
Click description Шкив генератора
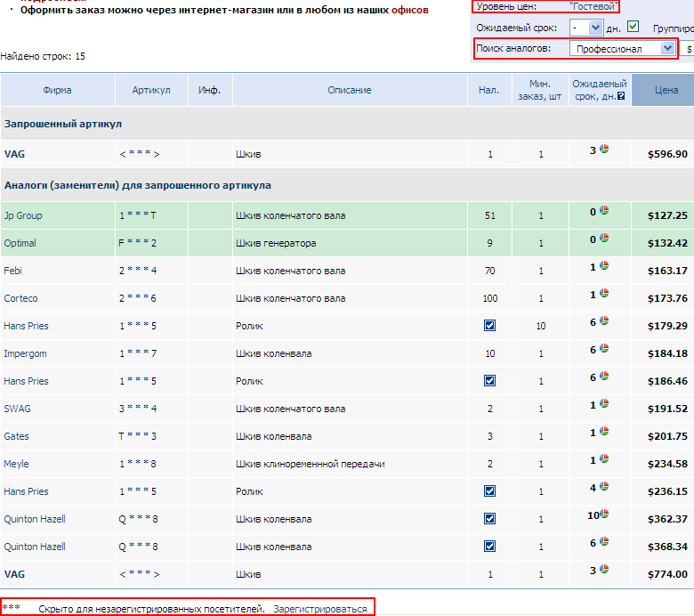(x=276, y=243)
